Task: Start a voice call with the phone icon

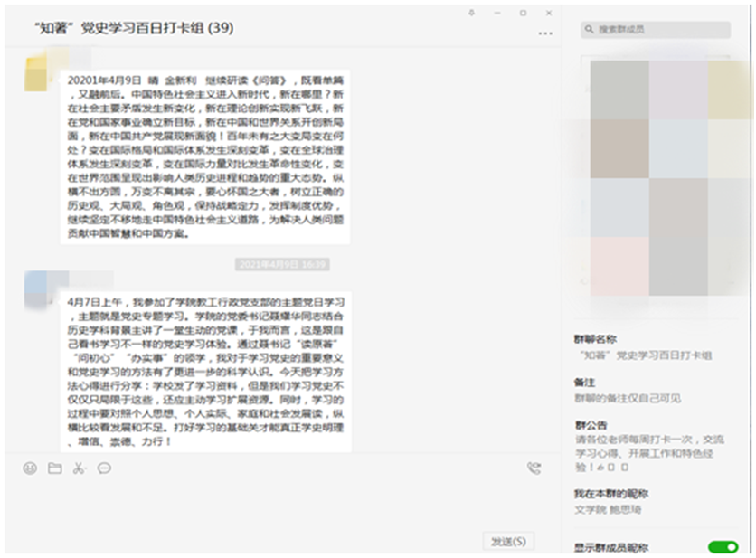Action: tap(534, 468)
